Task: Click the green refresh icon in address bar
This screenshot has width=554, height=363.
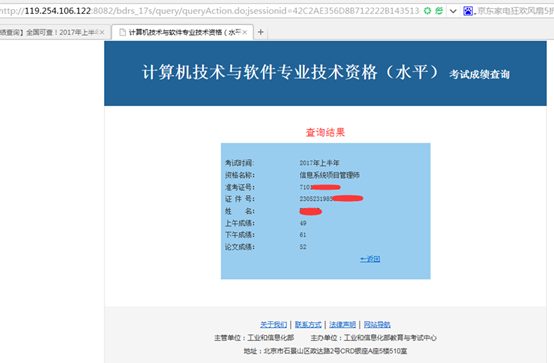Action: (427, 11)
